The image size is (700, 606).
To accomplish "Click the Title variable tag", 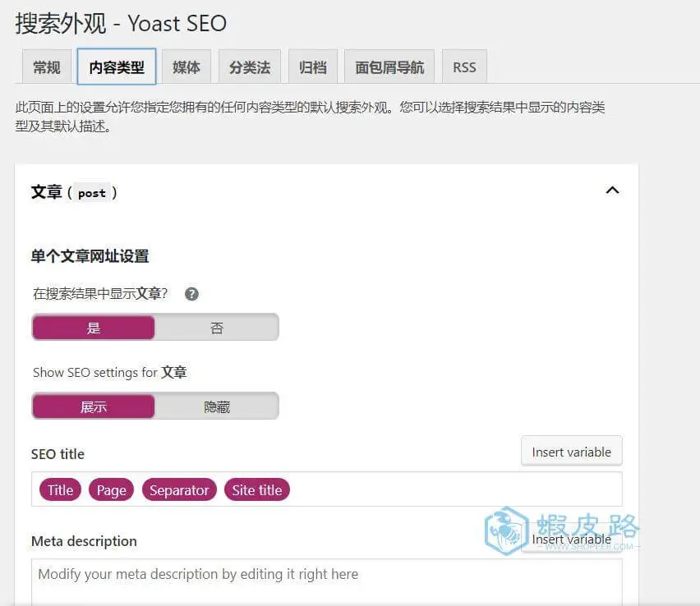I will pyautogui.click(x=60, y=489).
